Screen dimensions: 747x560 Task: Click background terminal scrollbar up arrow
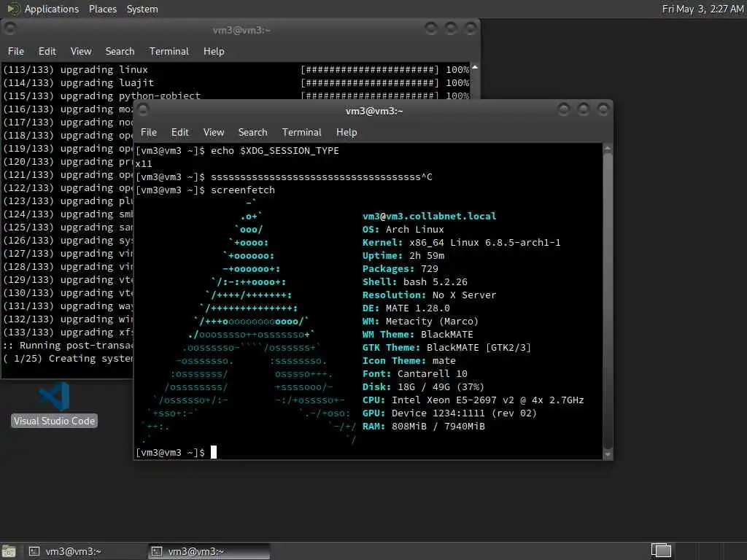point(474,68)
